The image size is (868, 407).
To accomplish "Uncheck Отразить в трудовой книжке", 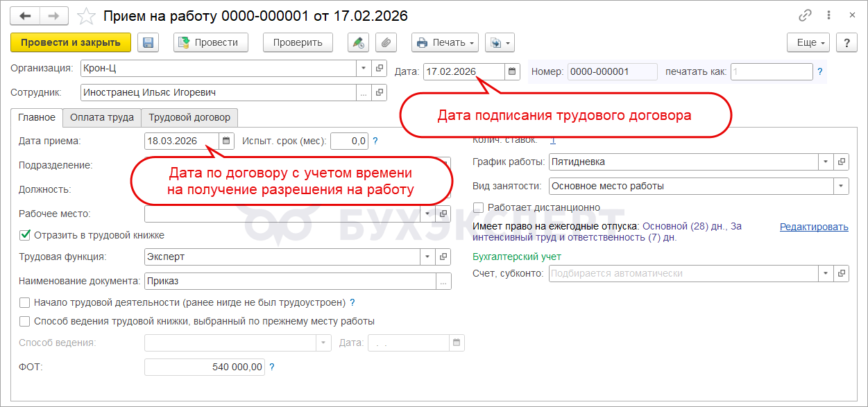I will click(25, 235).
